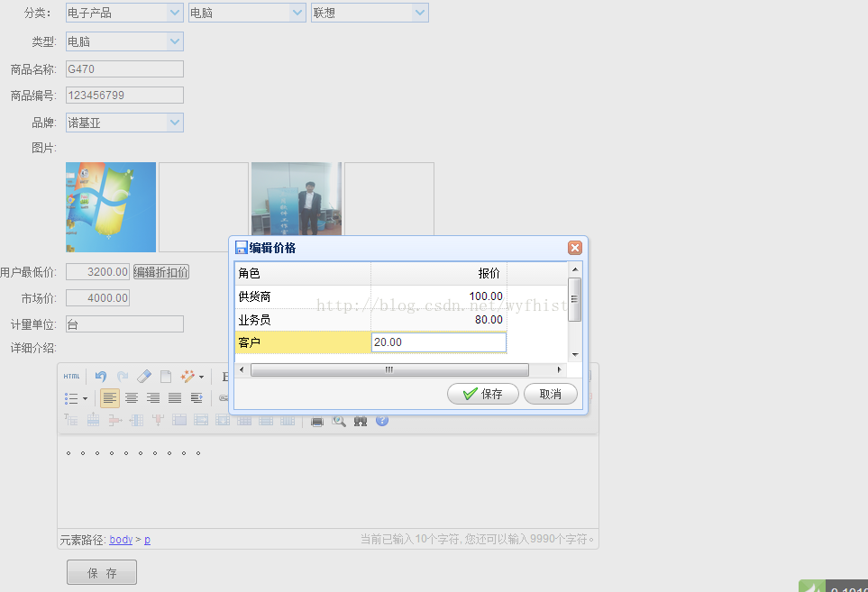This screenshot has width=868, height=592.
Task: Select the justify both sides icon
Action: pos(175,398)
